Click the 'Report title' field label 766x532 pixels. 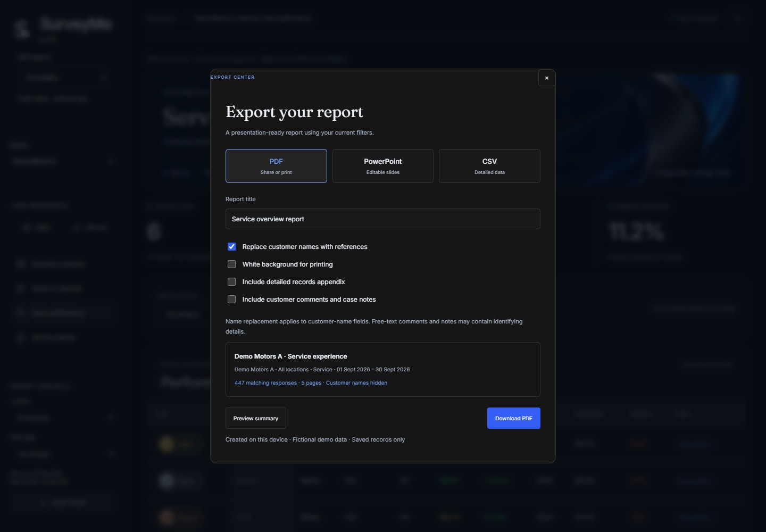[240, 199]
